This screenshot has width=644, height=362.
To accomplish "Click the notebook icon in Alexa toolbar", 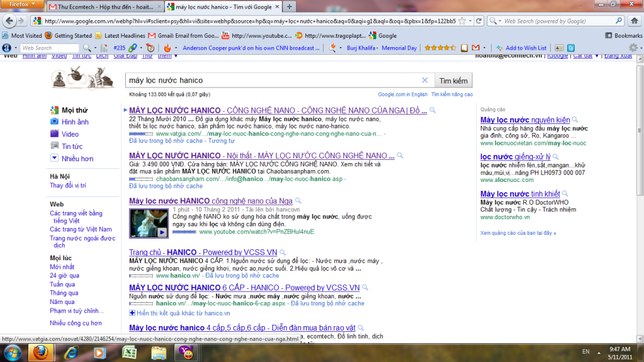I will tap(464, 48).
